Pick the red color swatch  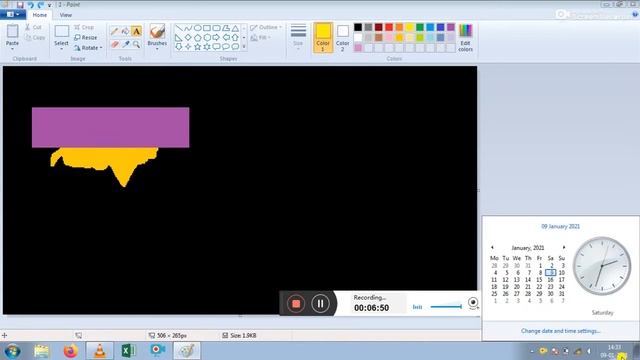389,27
